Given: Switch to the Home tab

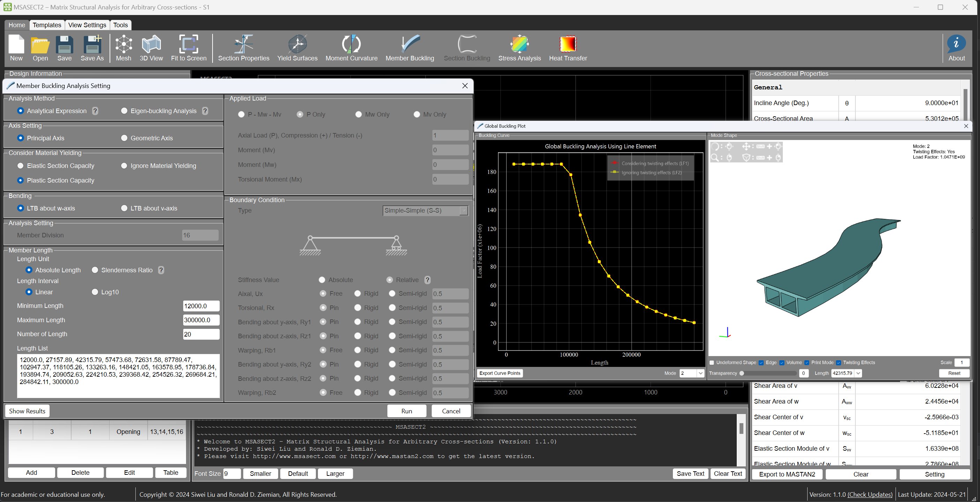Looking at the screenshot, I should tap(17, 25).
